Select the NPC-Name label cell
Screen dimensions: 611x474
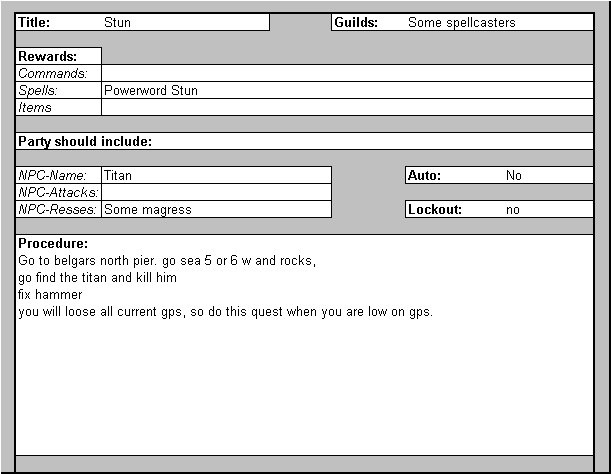tap(59, 175)
